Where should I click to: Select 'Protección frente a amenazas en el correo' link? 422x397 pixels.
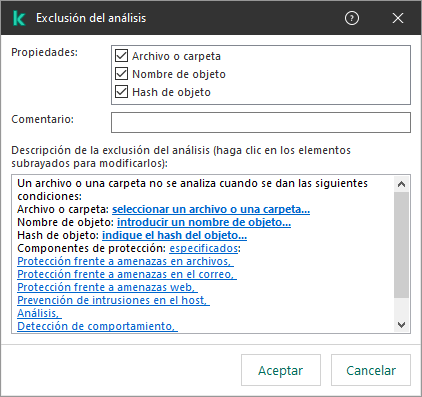[x=127, y=274]
